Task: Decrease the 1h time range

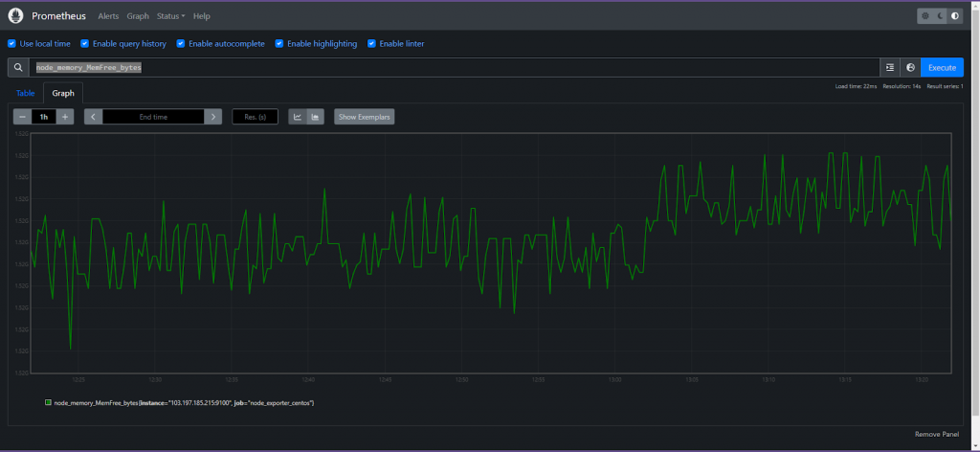Action: point(21,117)
